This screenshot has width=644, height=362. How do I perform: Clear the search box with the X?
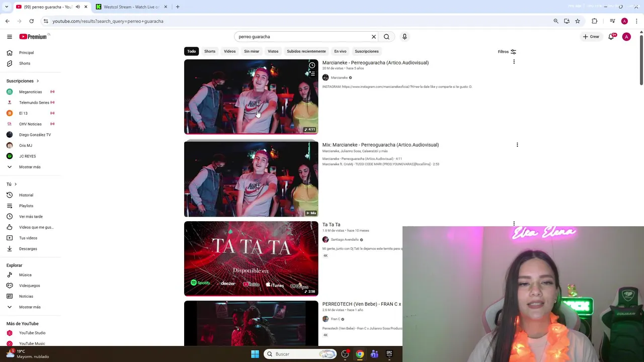tap(374, 37)
